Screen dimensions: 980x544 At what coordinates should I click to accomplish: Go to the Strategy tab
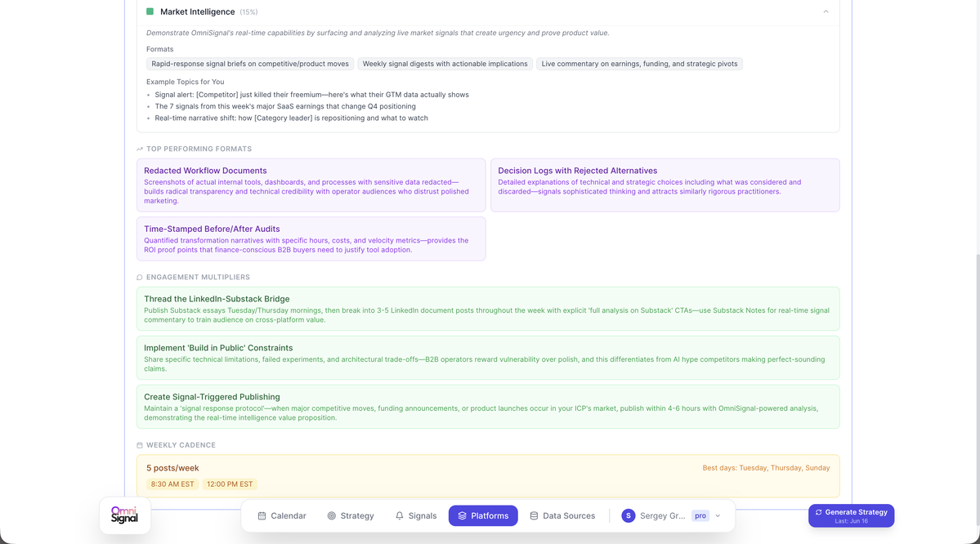pyautogui.click(x=351, y=516)
